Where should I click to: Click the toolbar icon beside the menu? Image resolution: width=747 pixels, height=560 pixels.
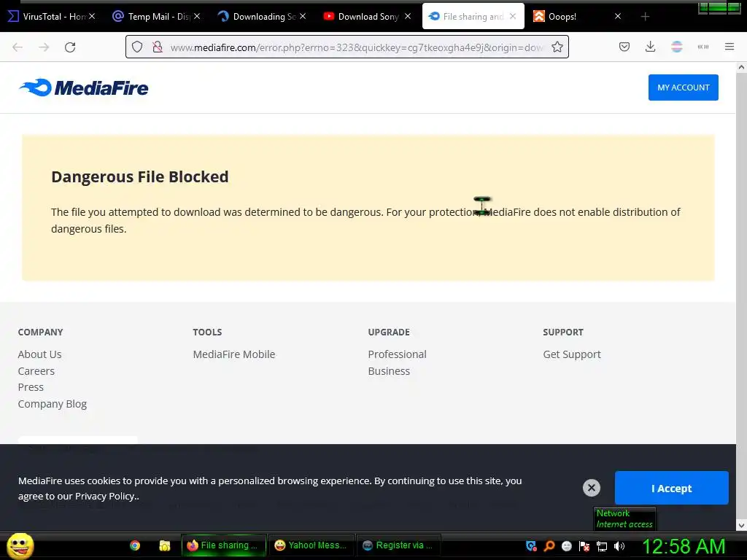(703, 47)
